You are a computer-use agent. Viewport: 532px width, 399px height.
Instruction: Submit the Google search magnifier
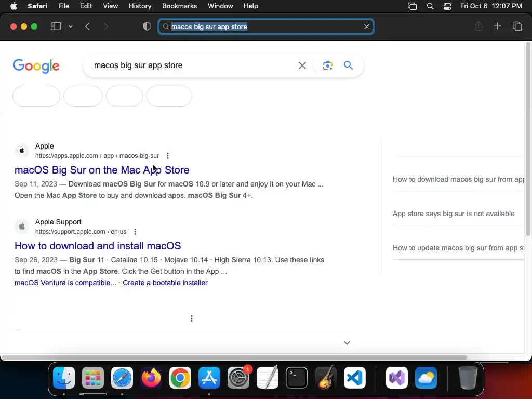point(348,65)
